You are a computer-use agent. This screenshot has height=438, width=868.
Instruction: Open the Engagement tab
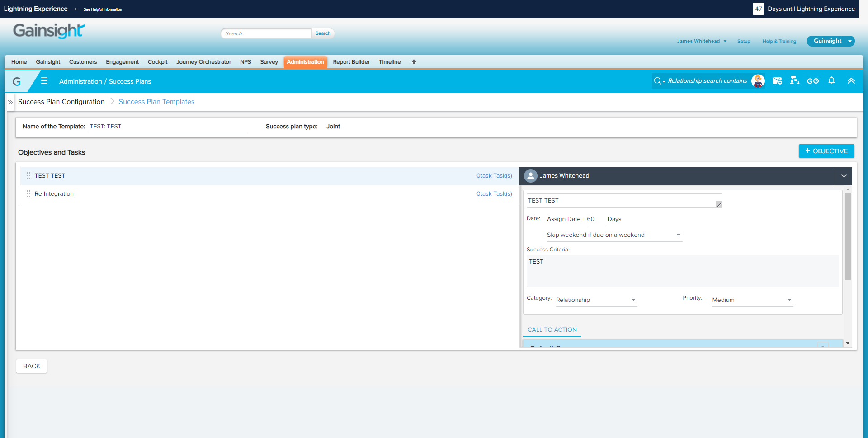coord(122,62)
